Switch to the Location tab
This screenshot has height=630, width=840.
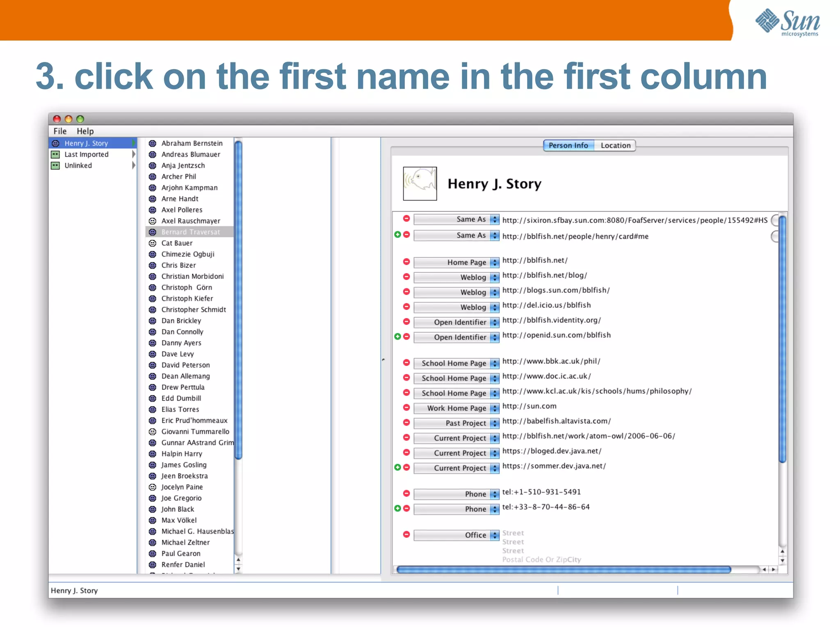[615, 146]
